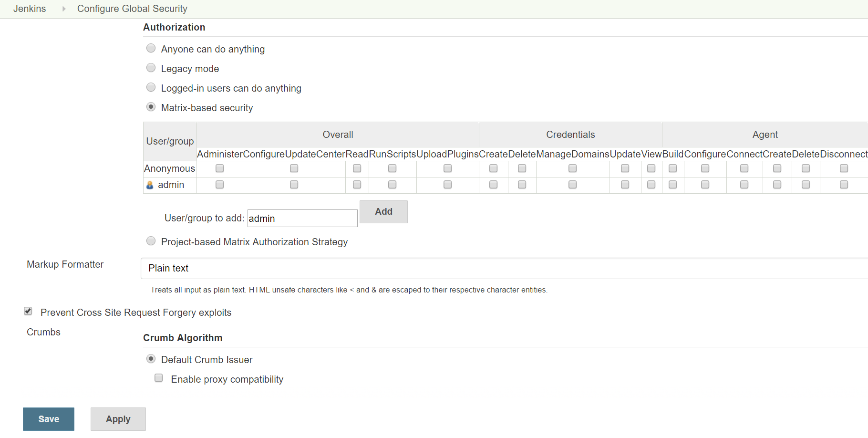868x438 pixels.
Task: Toggle Prevent Cross Site Request Forgery exploits
Action: [x=28, y=311]
